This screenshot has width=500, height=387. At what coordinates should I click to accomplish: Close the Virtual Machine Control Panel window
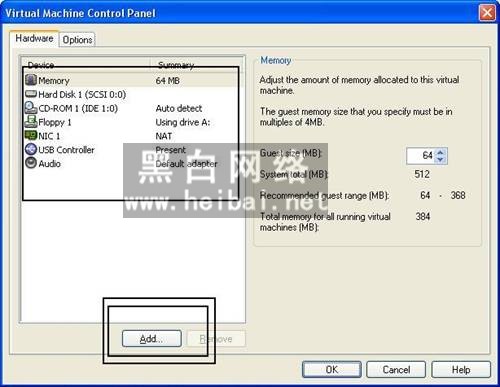(487, 13)
